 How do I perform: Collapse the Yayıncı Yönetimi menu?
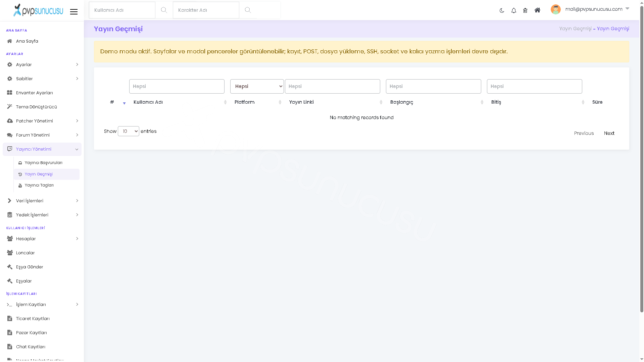pos(42,149)
